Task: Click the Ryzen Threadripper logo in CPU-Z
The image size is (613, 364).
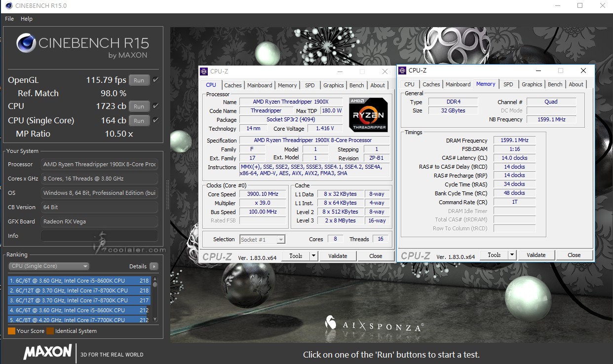Action: click(368, 114)
